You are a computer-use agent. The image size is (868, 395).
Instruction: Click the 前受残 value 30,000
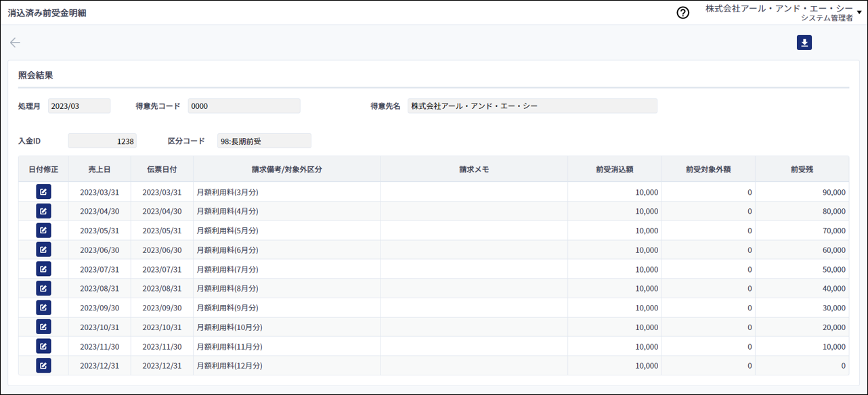coord(834,308)
